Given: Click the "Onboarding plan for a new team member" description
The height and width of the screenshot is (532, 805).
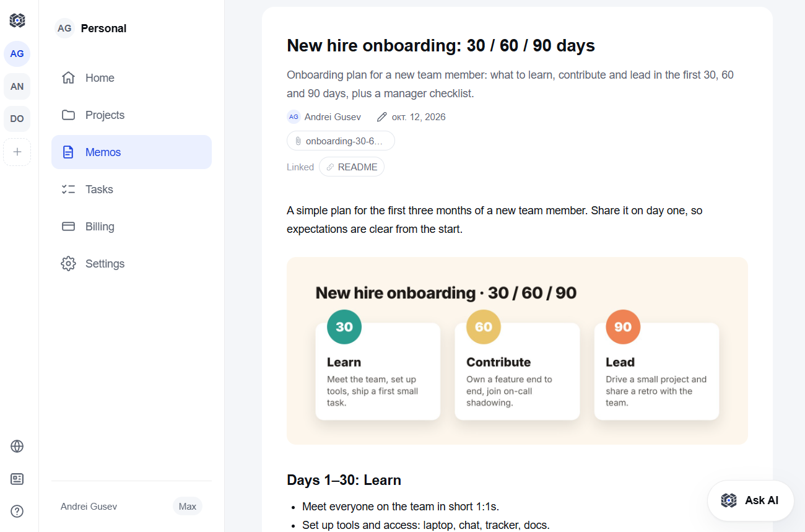Looking at the screenshot, I should [510, 84].
